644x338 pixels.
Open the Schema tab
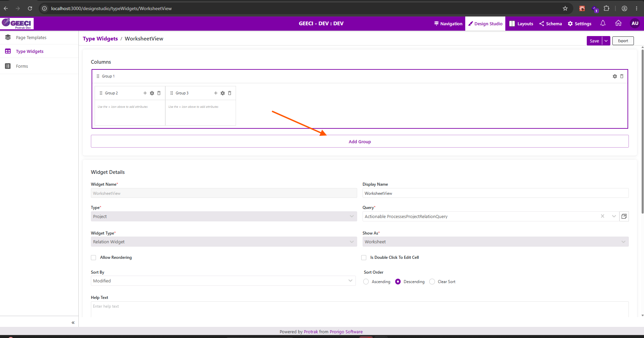(550, 24)
